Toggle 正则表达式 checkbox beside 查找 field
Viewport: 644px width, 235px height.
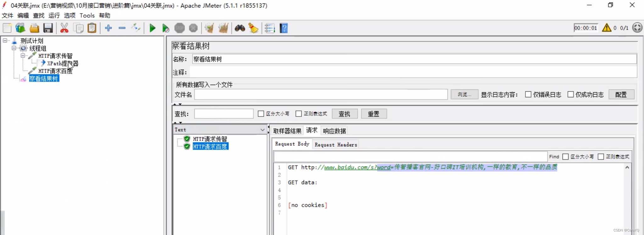coord(299,113)
